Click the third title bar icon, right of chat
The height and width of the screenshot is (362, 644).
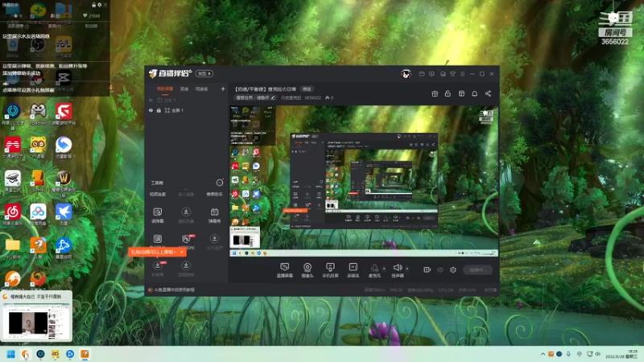(443, 74)
